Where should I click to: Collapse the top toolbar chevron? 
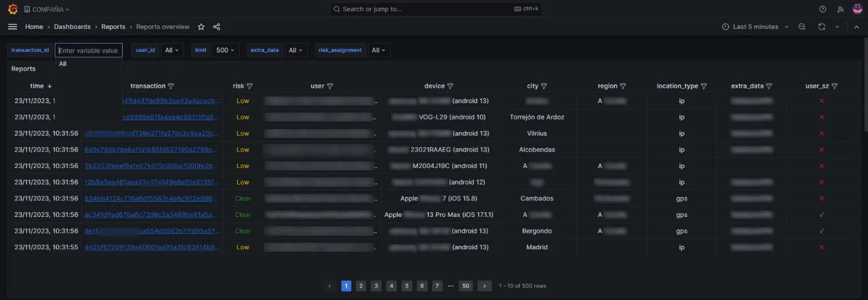point(857,27)
